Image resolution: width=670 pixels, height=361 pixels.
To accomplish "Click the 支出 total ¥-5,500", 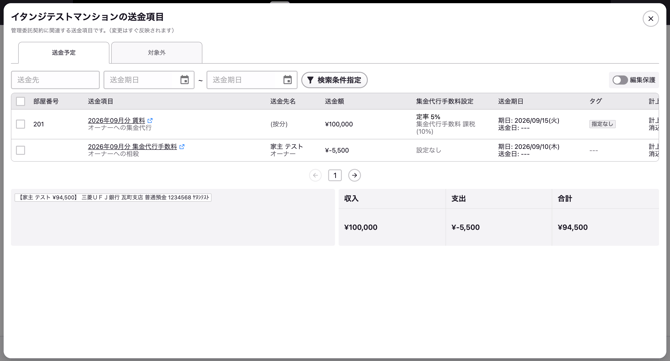I will tap(465, 227).
